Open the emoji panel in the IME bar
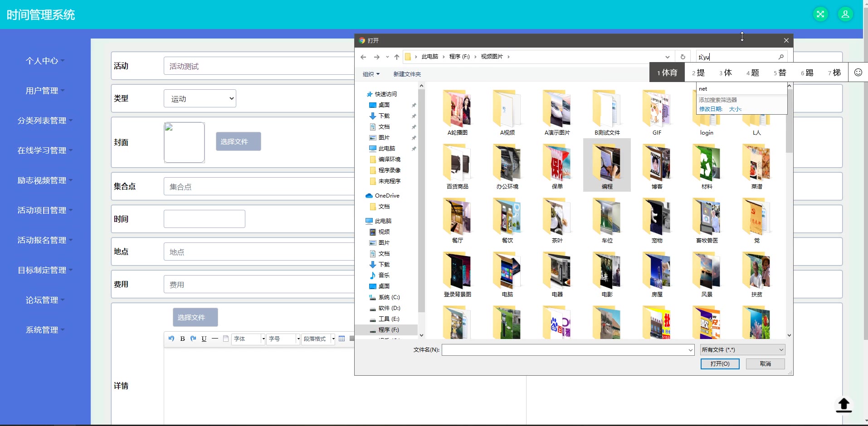The image size is (868, 426). coord(858,73)
